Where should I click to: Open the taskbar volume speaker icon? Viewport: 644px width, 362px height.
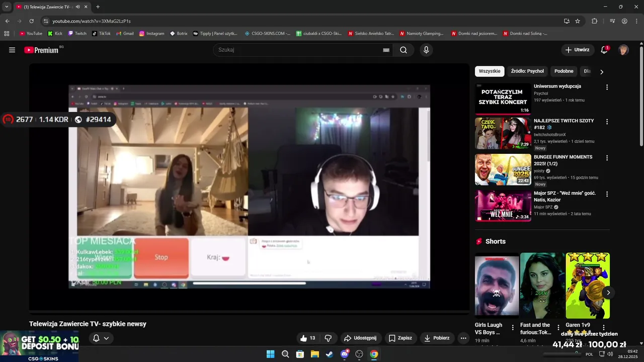[x=610, y=354]
